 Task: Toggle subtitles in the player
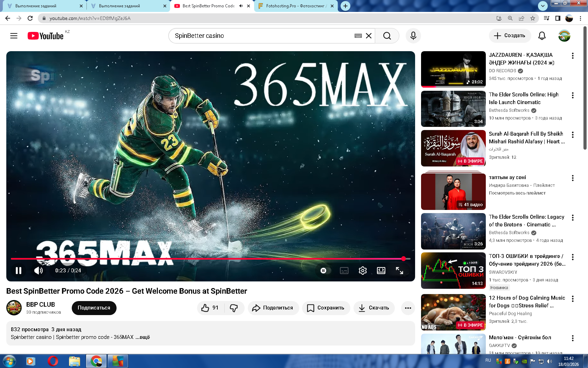344,271
